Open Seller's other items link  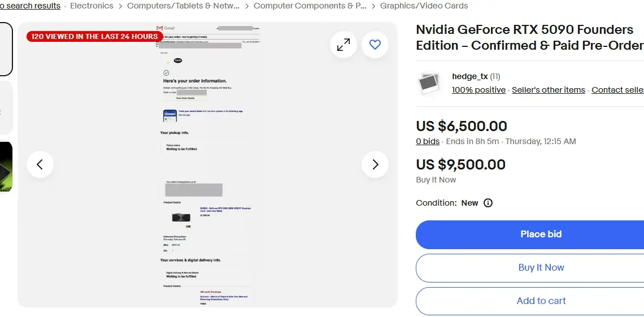coord(549,90)
